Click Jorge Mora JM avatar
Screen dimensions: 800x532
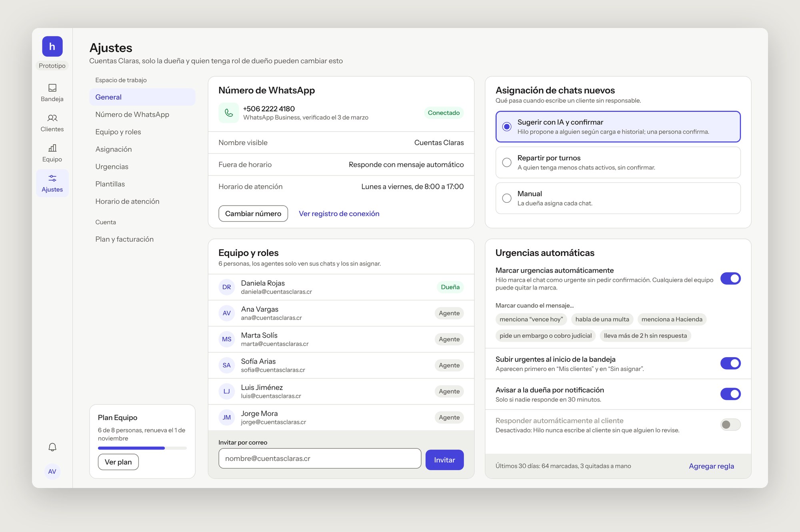[227, 417]
